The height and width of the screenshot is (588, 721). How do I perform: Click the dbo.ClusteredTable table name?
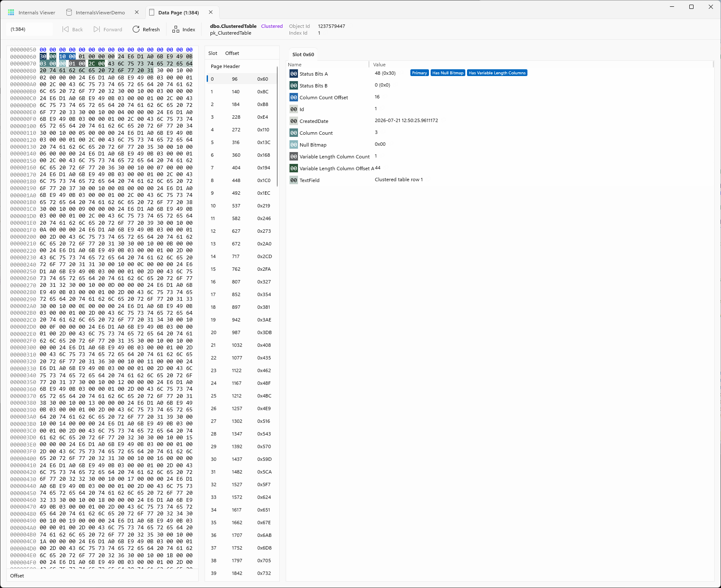click(x=233, y=26)
